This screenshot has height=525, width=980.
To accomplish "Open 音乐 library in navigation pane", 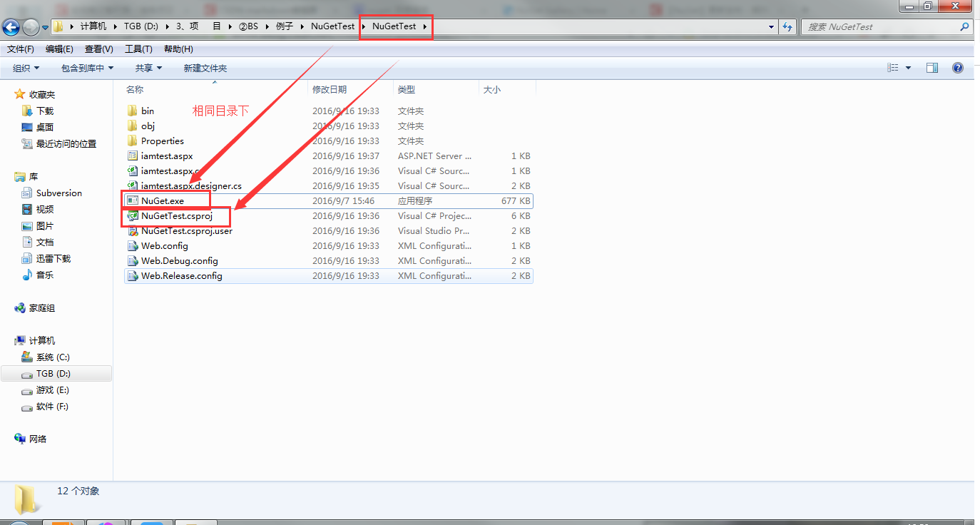I will tap(45, 275).
